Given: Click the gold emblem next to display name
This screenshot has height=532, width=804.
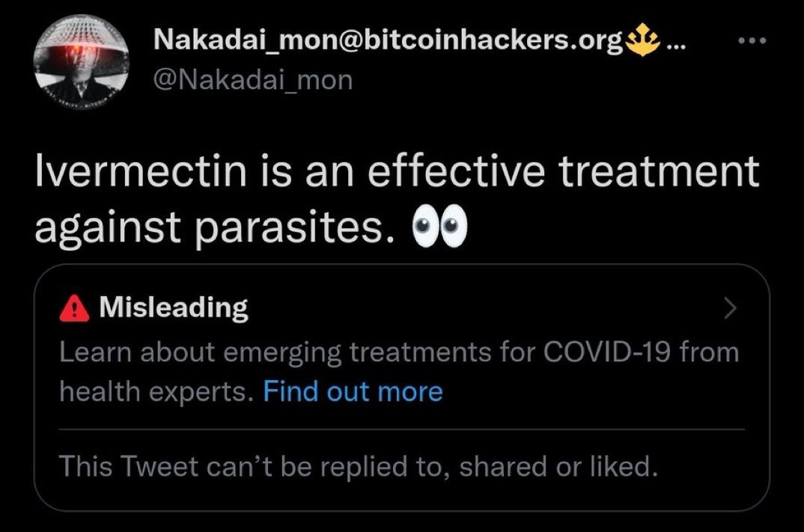Looking at the screenshot, I should 643,40.
